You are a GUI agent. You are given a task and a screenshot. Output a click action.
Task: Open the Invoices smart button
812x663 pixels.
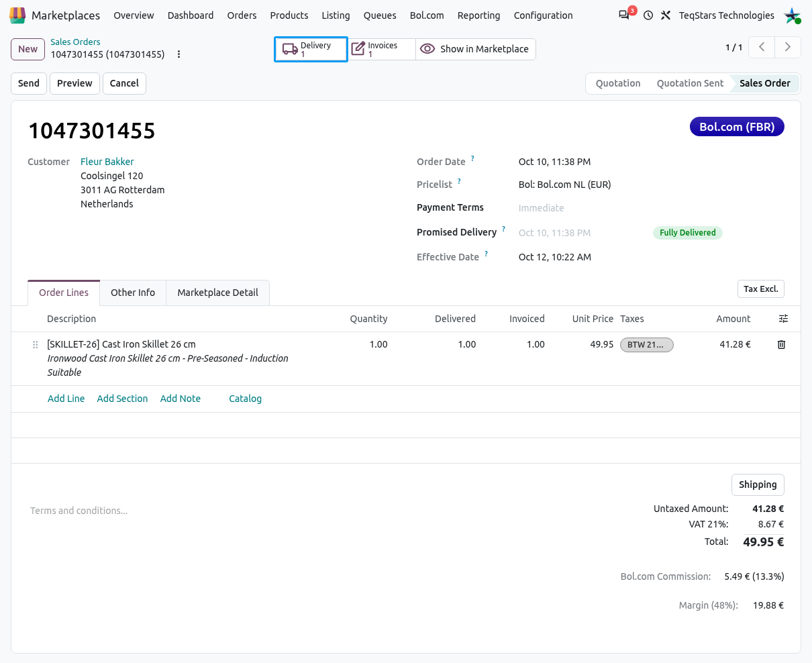[x=383, y=49]
